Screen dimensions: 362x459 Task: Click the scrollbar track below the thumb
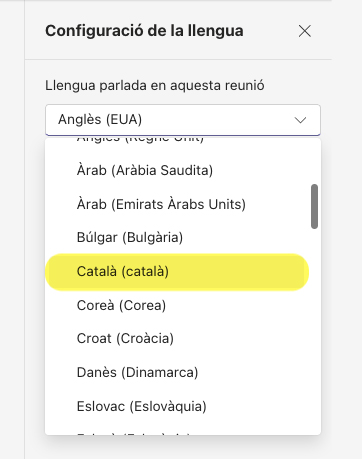click(314, 330)
